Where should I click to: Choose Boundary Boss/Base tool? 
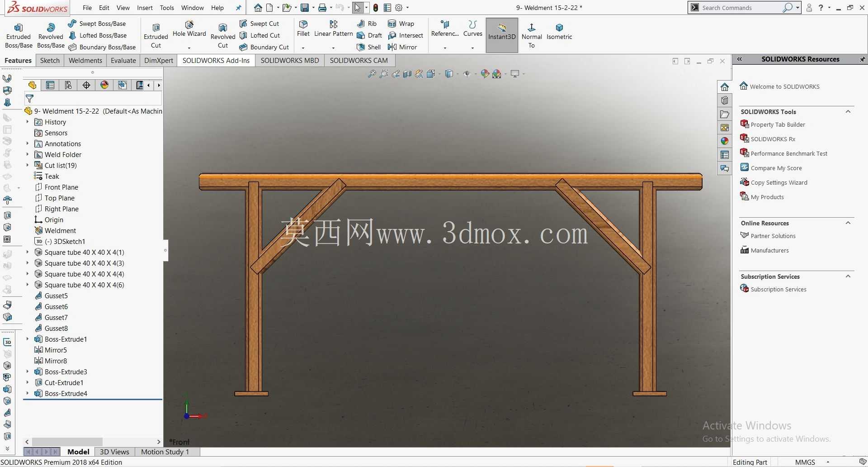coord(102,47)
